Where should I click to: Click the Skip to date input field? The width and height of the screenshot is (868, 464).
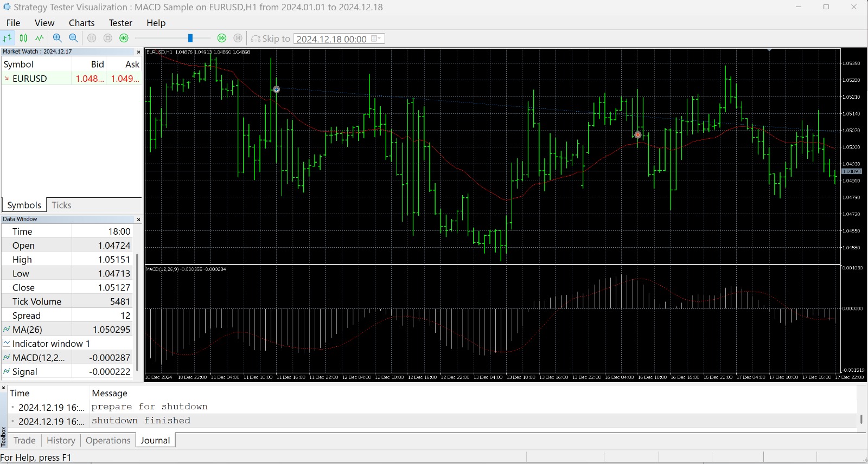(331, 38)
